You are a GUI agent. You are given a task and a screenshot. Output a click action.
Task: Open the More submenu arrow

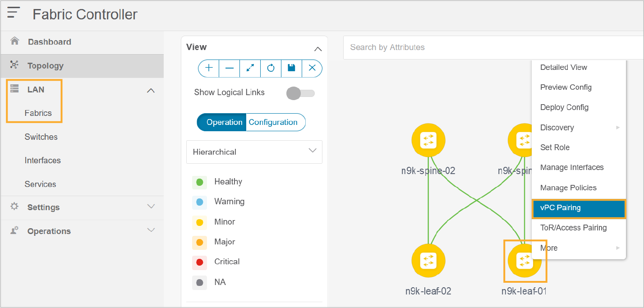point(618,248)
